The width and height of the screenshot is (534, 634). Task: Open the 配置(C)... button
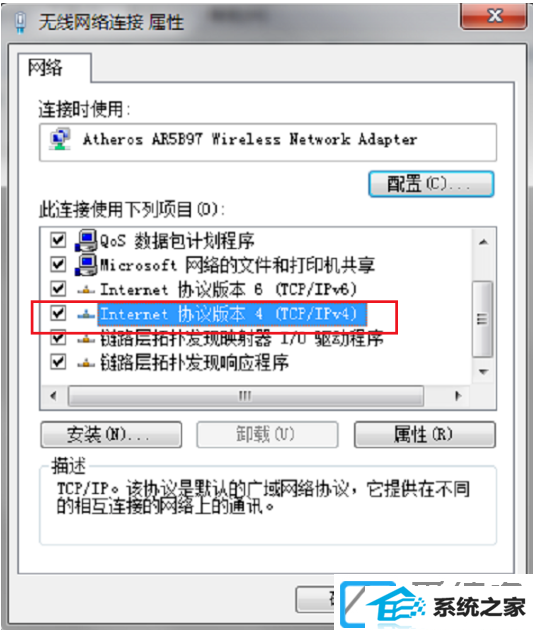431,184
